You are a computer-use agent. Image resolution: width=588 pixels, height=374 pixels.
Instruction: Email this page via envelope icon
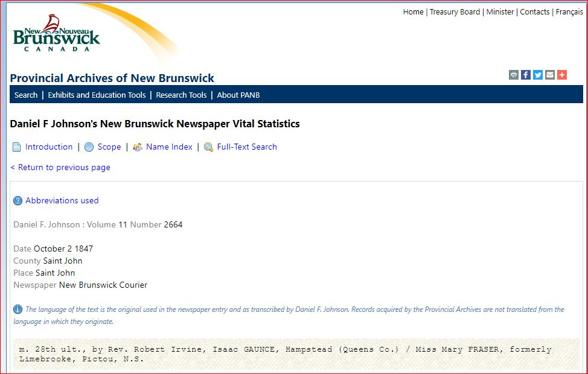pos(550,75)
